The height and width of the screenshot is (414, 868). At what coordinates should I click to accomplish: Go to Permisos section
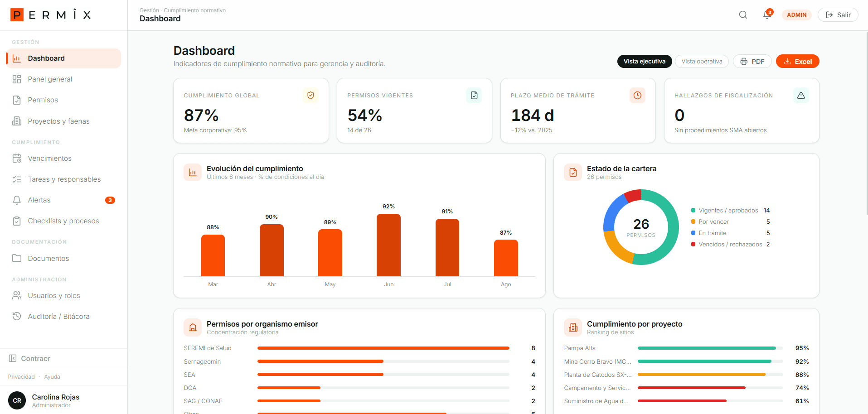[63, 100]
